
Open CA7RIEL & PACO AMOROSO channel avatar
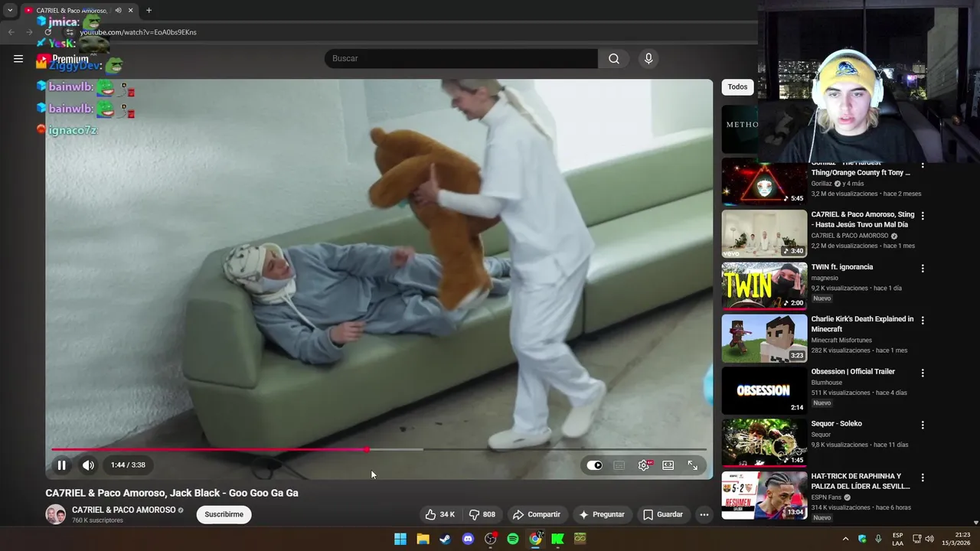tap(55, 514)
